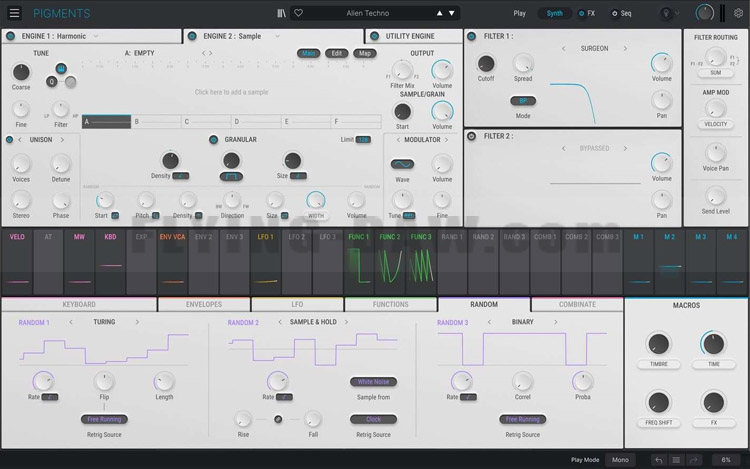
Task: Toggle the Seq view radio button
Action: coord(615,13)
